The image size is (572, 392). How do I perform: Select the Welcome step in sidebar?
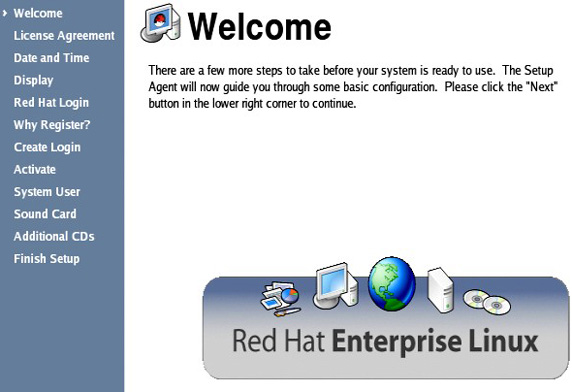click(x=38, y=13)
